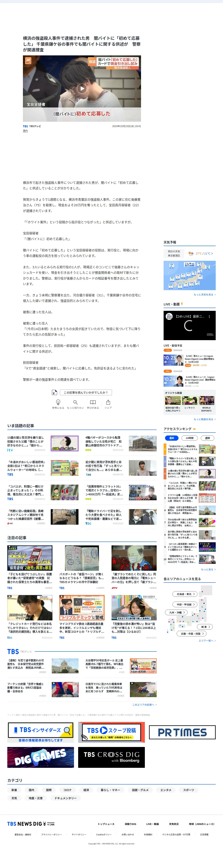Expand tomorrow's weather 27℃ / 21℃ chevron

212,253
